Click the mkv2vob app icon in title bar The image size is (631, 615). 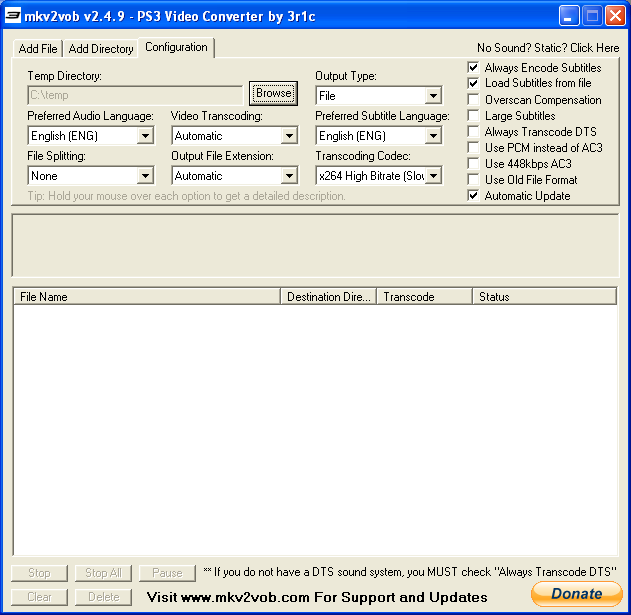[13, 15]
